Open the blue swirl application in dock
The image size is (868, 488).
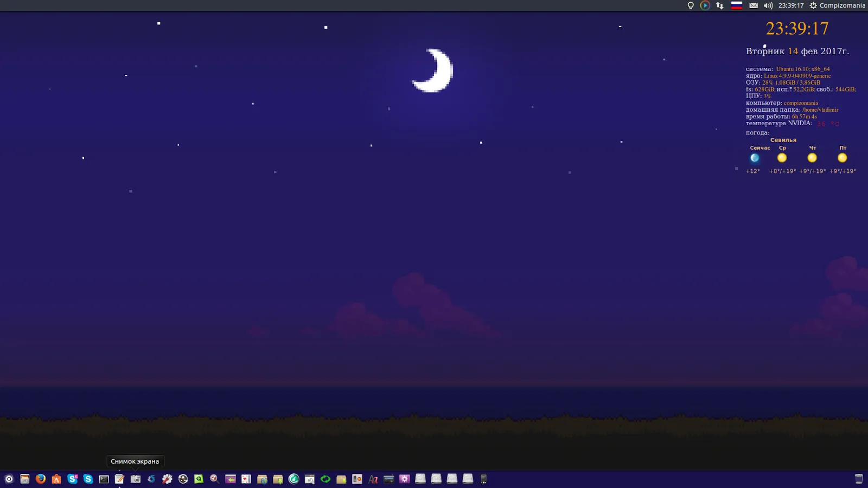(151, 479)
